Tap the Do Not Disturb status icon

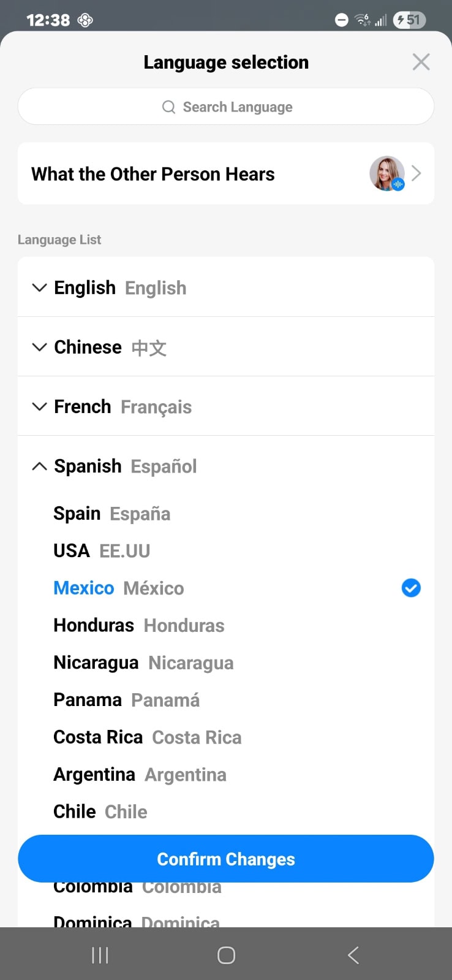(342, 20)
